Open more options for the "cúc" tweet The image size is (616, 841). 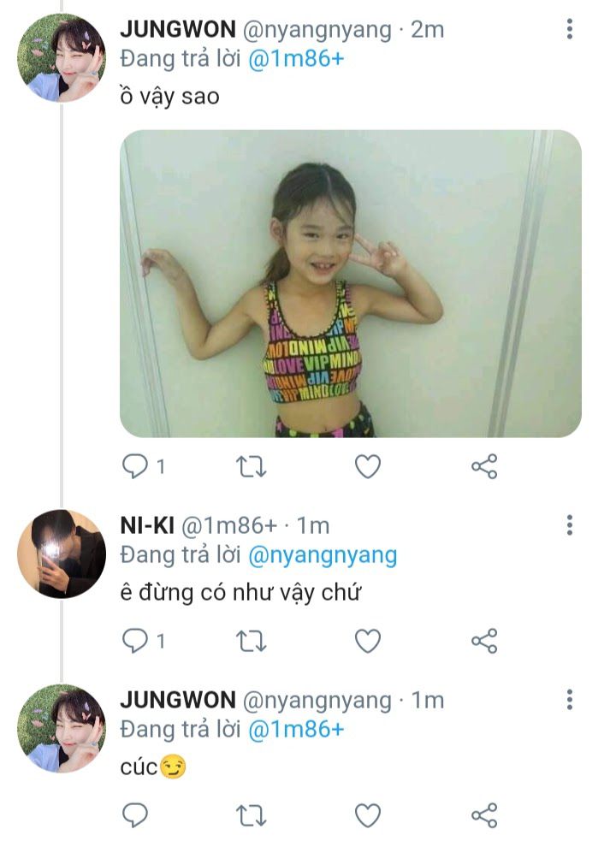(x=570, y=700)
